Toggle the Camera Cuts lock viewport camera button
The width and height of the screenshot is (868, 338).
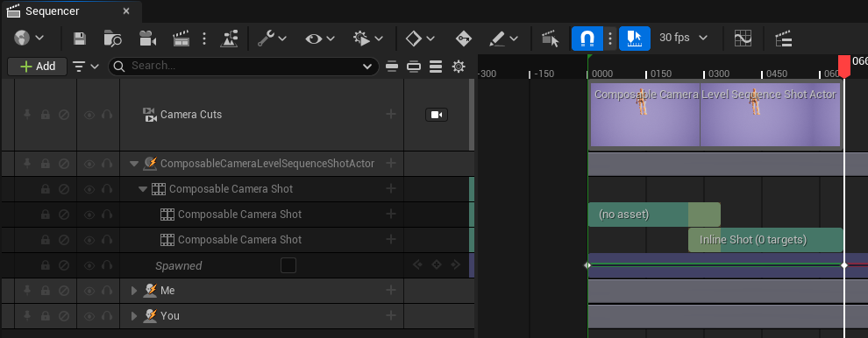437,115
